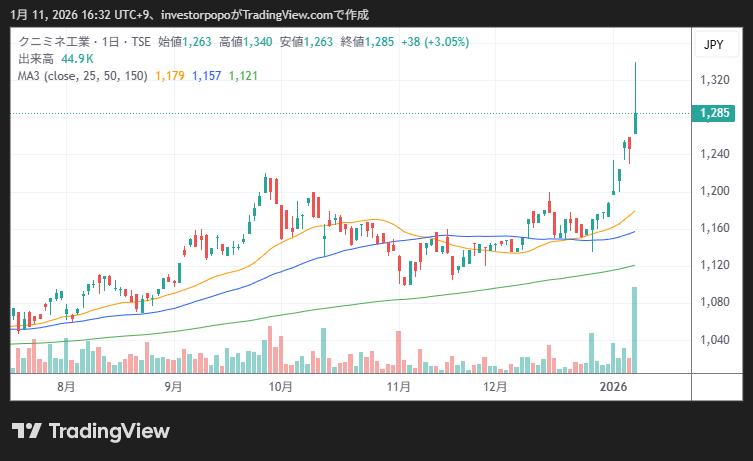Click the +38 (+3.05%) change value
The width and height of the screenshot is (753, 461).
pos(434,42)
